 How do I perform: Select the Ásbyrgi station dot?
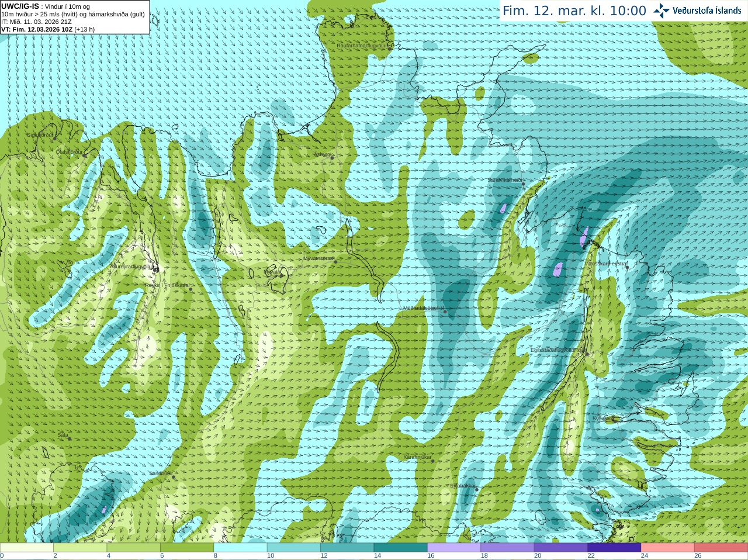333,158
